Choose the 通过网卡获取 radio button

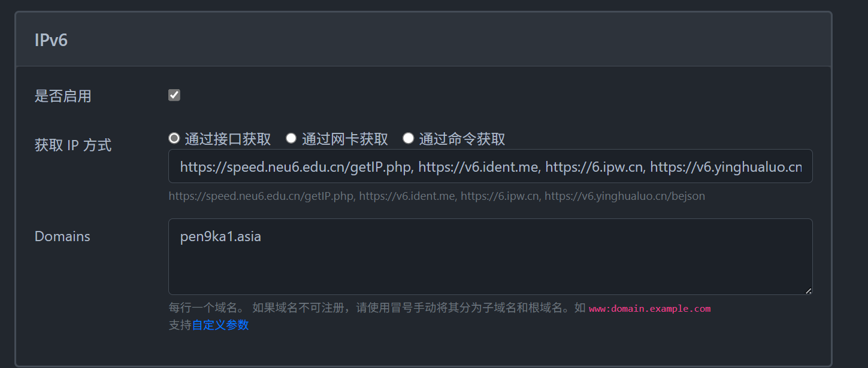pyautogui.click(x=291, y=138)
